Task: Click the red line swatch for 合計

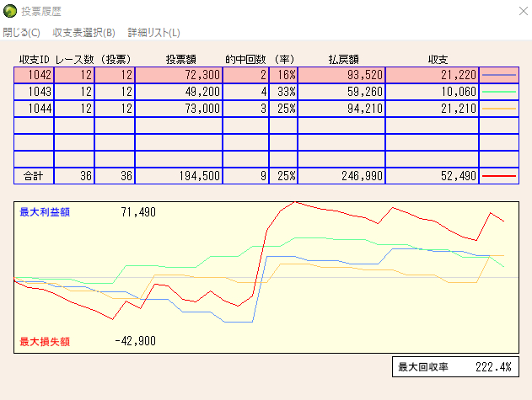Action: click(x=499, y=176)
